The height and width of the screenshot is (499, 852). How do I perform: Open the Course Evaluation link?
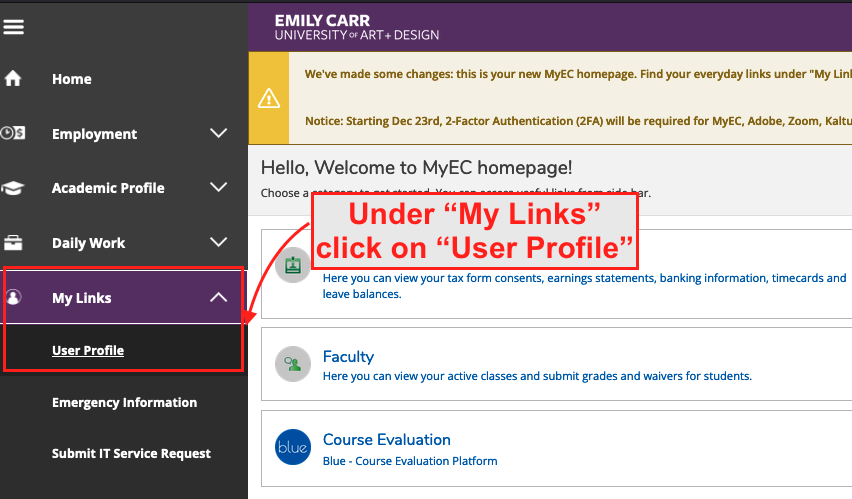pos(386,439)
